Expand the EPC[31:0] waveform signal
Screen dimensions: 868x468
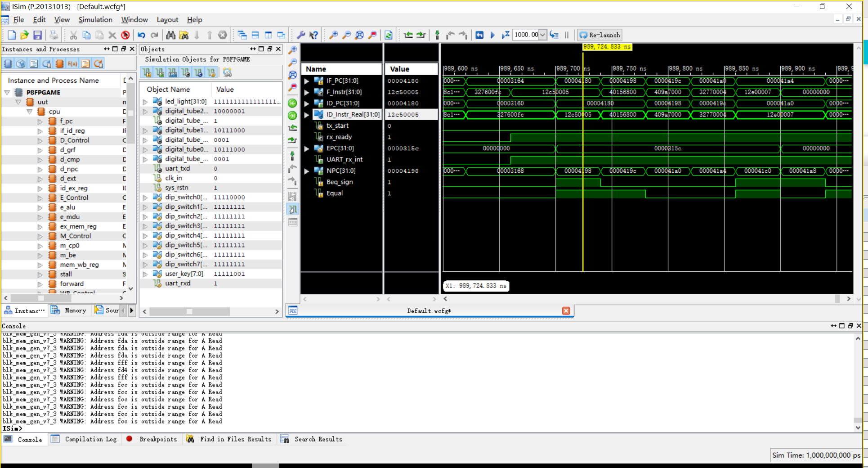[307, 148]
